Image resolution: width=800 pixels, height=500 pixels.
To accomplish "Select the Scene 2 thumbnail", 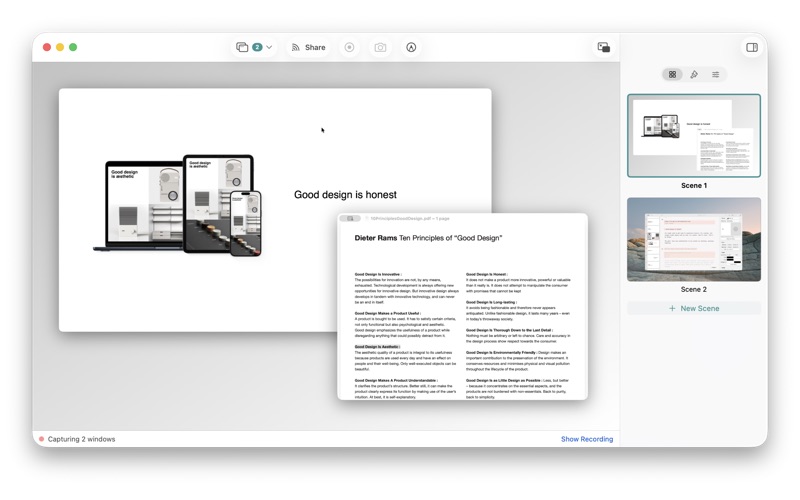I will point(694,239).
